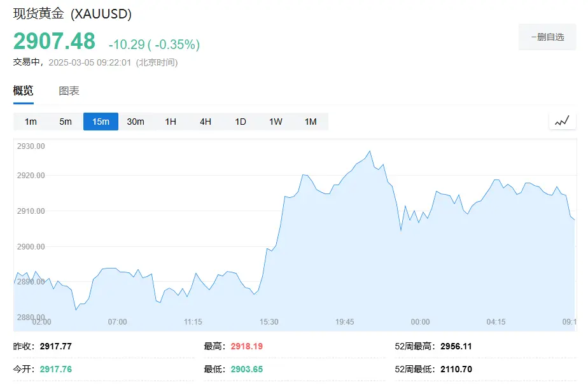The width and height of the screenshot is (588, 385).
Task: Remove XAUUSD from watchlist button
Action: (547, 37)
